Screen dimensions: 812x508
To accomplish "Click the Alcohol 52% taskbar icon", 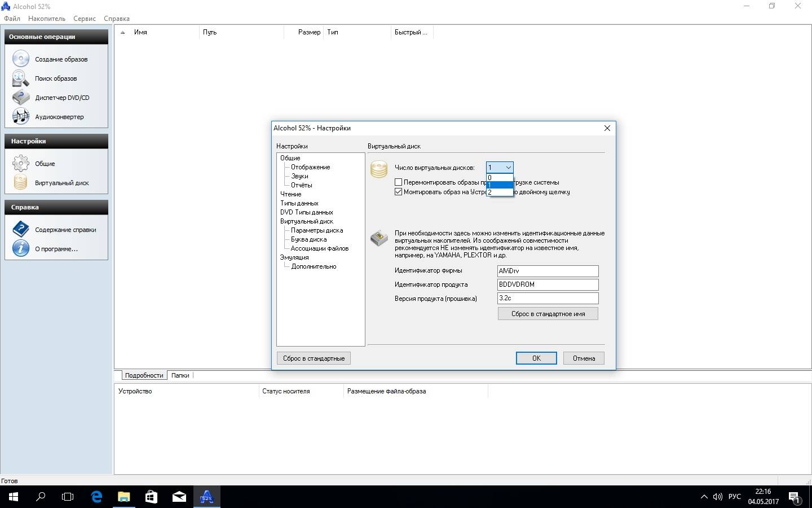I will pos(206,497).
